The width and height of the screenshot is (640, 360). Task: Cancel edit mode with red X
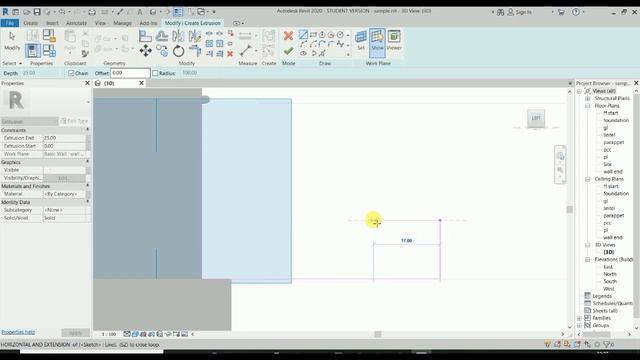[288, 36]
